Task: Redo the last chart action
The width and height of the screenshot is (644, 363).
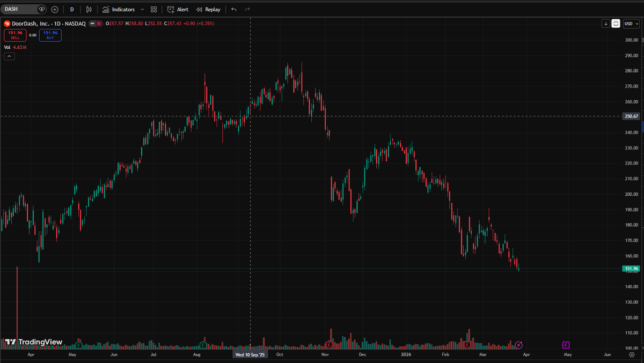Action: (x=247, y=9)
